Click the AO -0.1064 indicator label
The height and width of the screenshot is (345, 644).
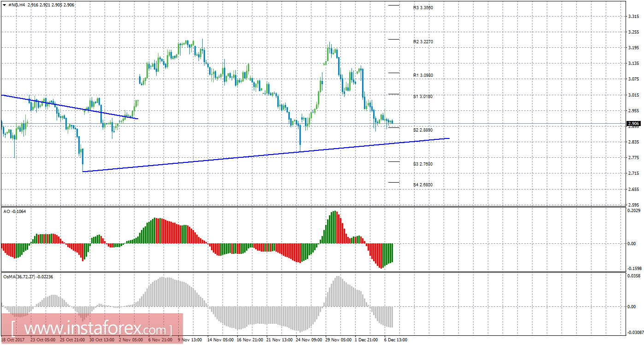[14, 211]
